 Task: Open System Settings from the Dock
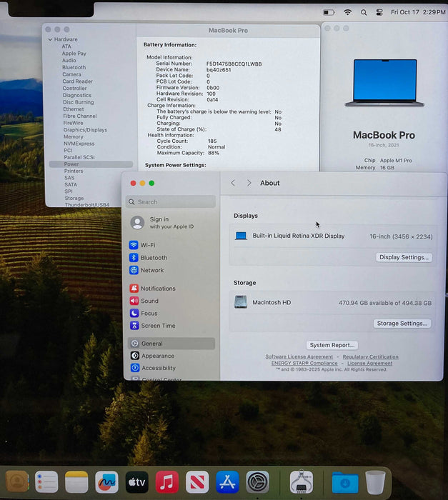(257, 482)
